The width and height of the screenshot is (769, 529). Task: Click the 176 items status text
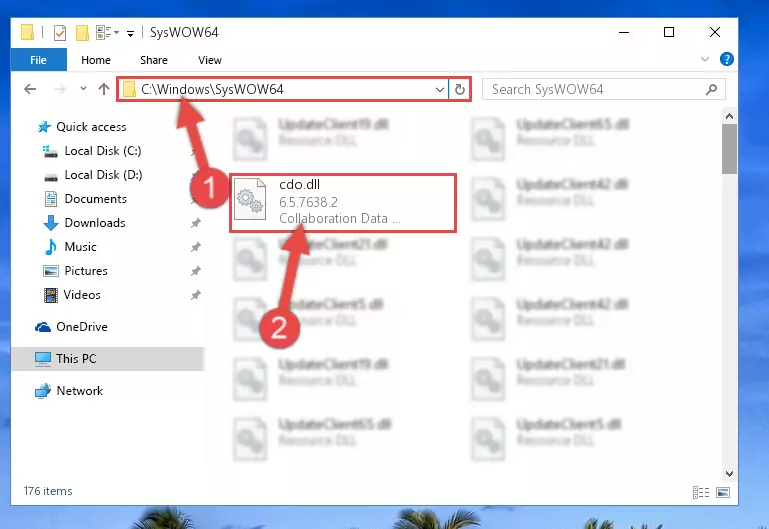point(48,491)
